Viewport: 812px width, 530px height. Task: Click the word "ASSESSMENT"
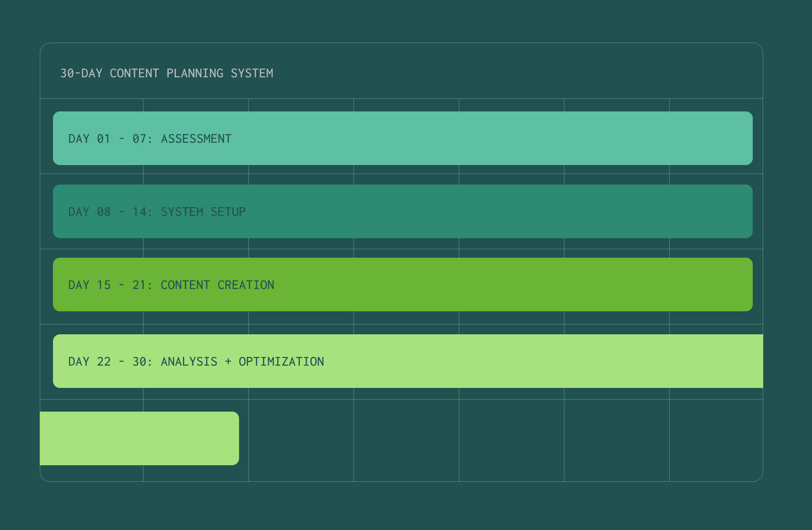(x=196, y=139)
